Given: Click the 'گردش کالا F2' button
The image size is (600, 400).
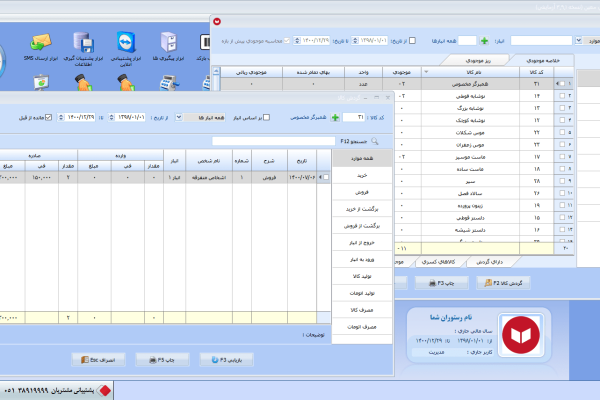Looking at the screenshot, I should click(x=503, y=283).
